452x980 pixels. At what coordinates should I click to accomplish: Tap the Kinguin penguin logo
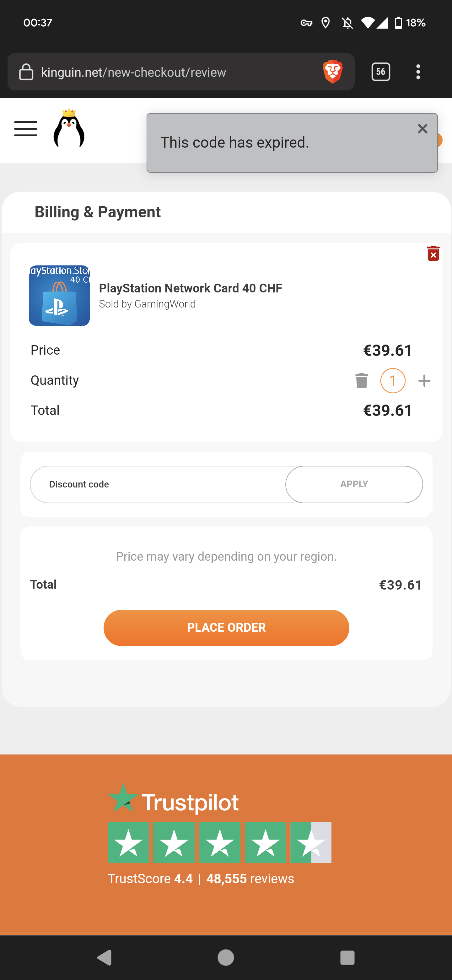69,128
